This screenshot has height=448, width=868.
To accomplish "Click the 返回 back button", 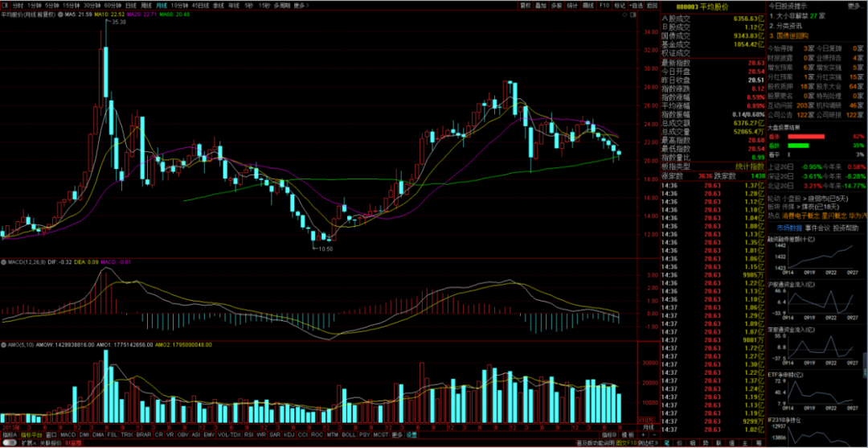I will (652, 6).
